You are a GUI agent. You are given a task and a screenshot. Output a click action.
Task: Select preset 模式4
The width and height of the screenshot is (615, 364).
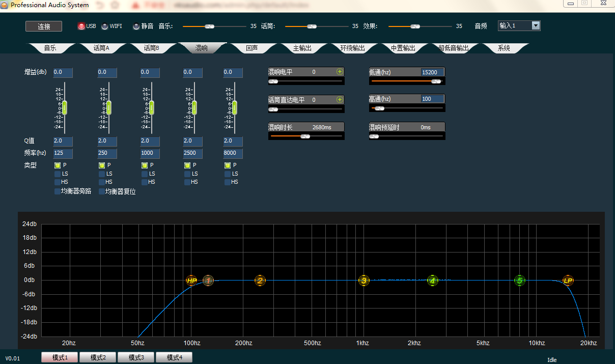pyautogui.click(x=174, y=357)
